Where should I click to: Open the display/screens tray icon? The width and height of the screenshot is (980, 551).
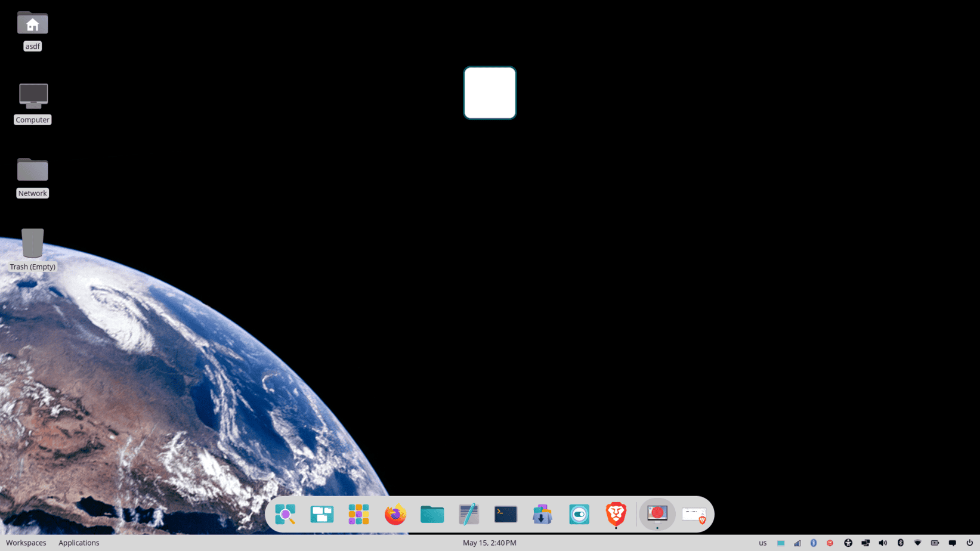pos(865,543)
